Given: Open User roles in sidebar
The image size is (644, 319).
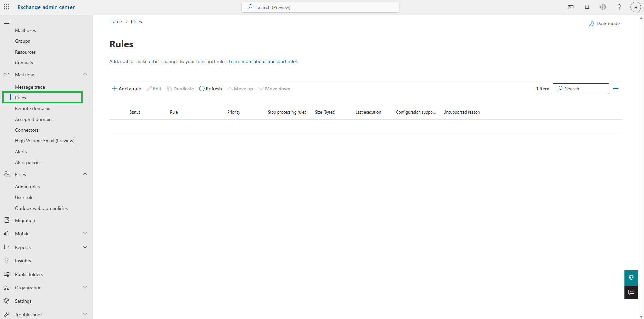Looking at the screenshot, I should click(25, 197).
